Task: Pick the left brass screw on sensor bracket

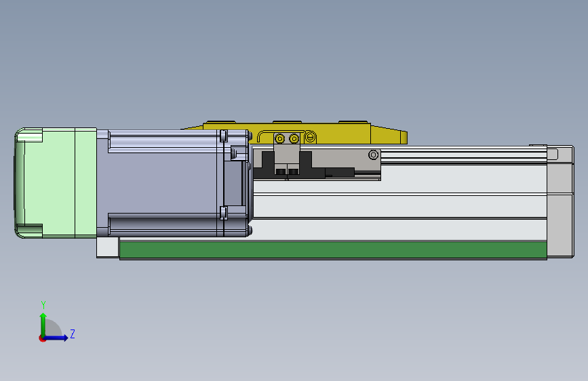Action: (x=279, y=139)
